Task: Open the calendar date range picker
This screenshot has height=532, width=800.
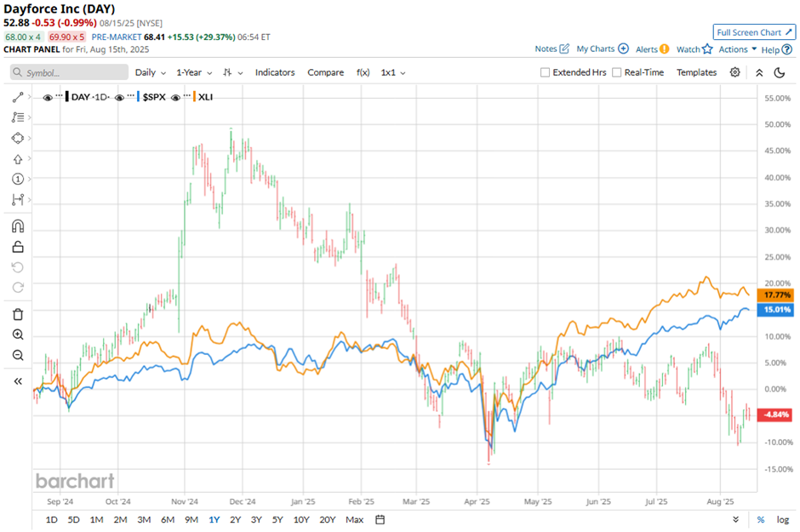Action: (x=380, y=520)
